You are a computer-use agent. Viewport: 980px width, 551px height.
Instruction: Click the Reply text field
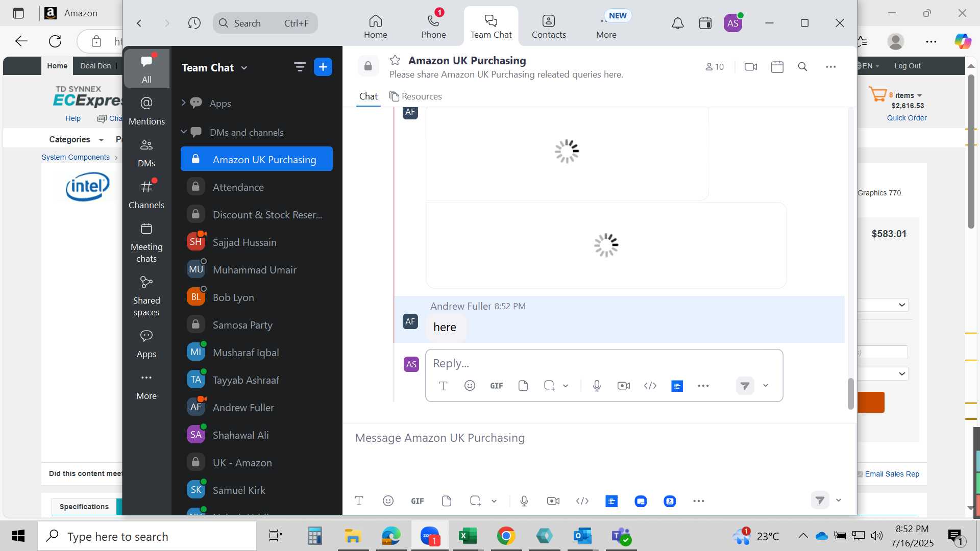pos(604,363)
